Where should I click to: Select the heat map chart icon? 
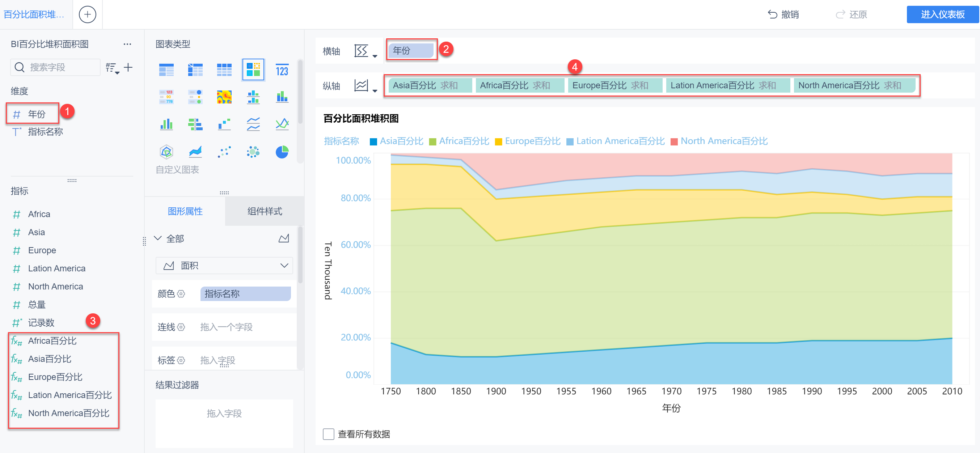click(x=224, y=97)
